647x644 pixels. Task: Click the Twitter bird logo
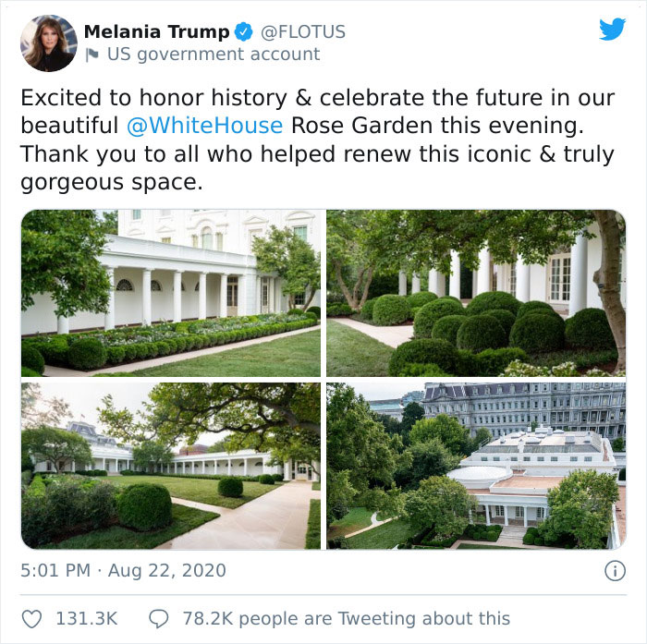(x=612, y=29)
